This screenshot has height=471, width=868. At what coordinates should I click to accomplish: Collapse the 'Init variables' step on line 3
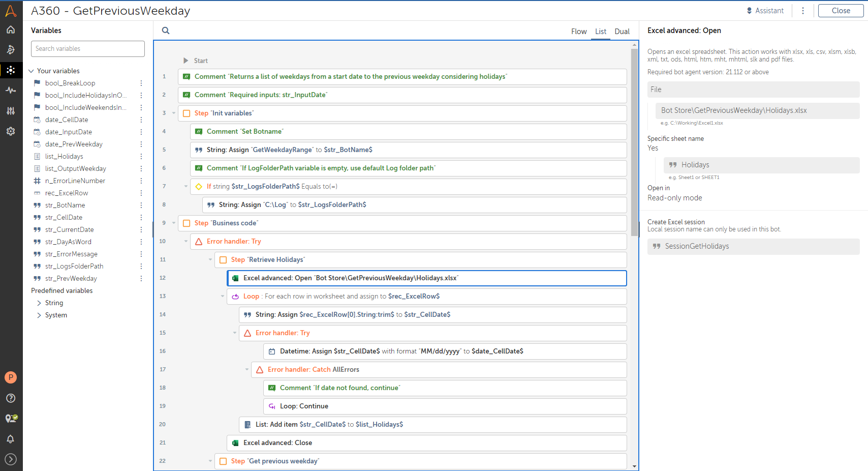174,113
